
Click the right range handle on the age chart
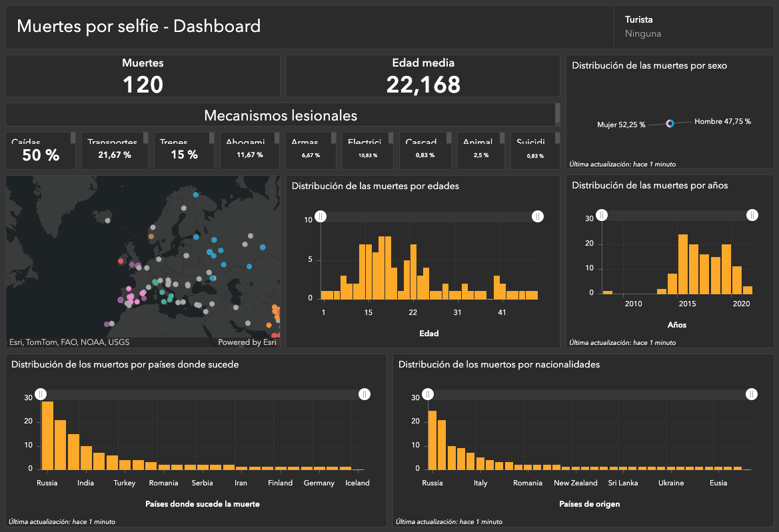coord(538,216)
